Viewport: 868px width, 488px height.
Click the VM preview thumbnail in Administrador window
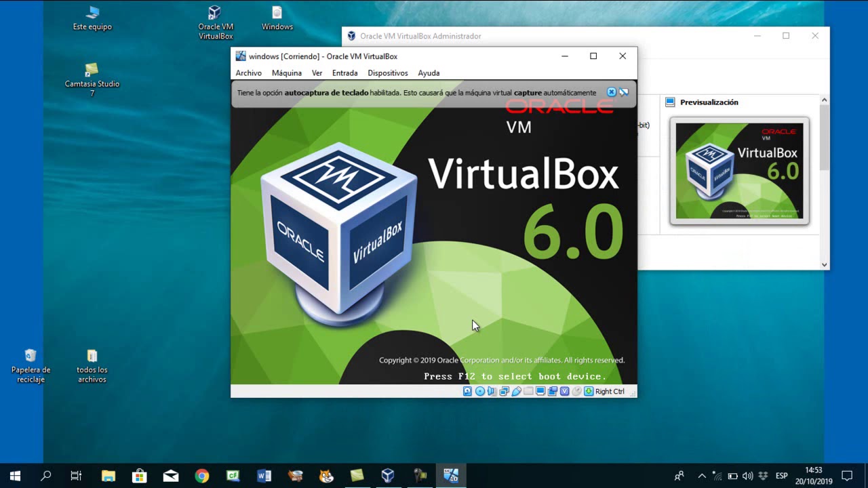click(x=739, y=171)
